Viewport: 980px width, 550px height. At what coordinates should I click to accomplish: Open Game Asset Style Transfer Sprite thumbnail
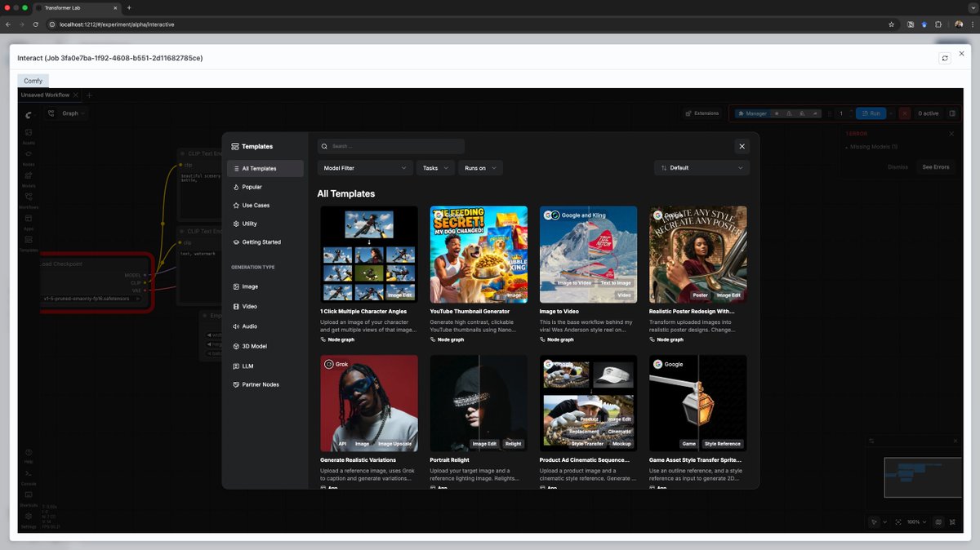698,403
